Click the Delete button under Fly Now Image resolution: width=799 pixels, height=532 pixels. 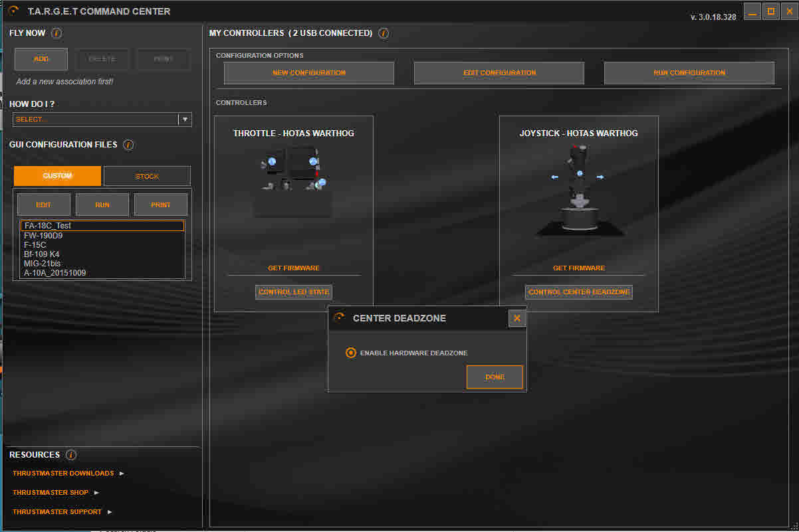[102, 59]
